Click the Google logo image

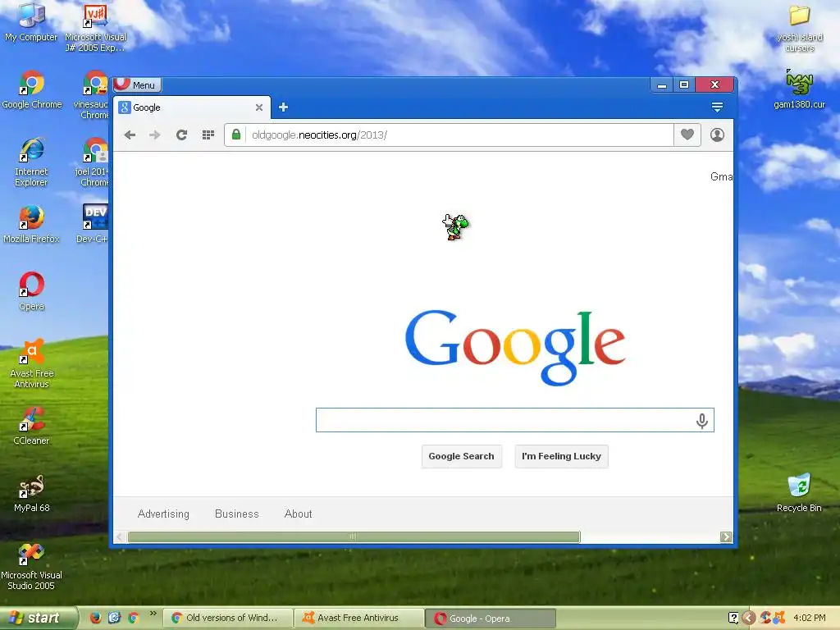pyautogui.click(x=515, y=347)
